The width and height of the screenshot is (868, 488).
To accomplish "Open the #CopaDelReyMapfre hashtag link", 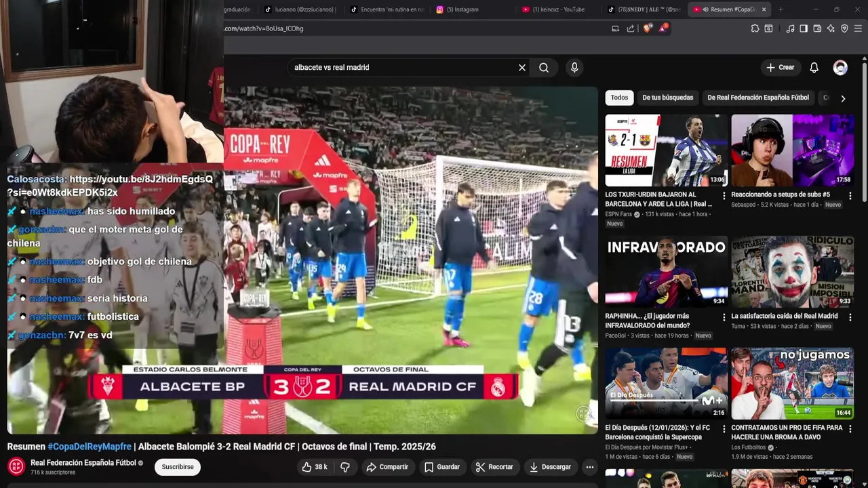I will coord(90,447).
